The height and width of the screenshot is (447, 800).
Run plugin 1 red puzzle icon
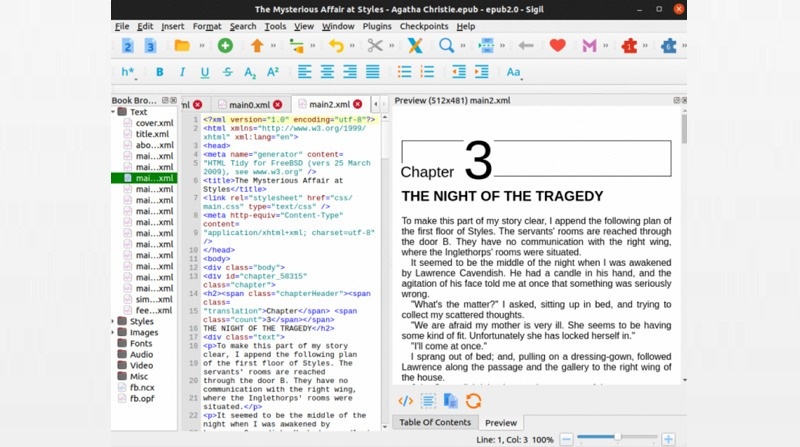pyautogui.click(x=629, y=46)
